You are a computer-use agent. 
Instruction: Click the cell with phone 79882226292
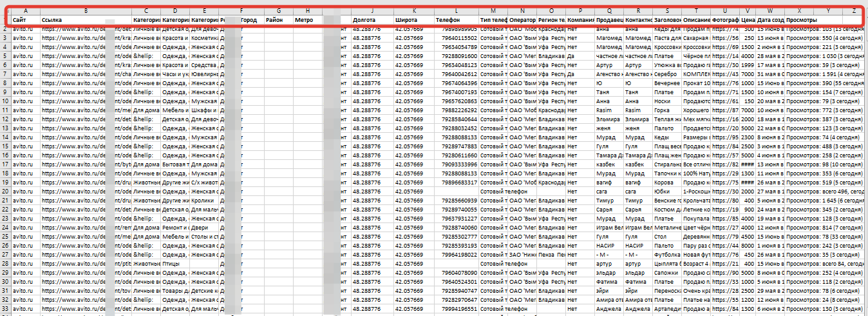[456, 111]
